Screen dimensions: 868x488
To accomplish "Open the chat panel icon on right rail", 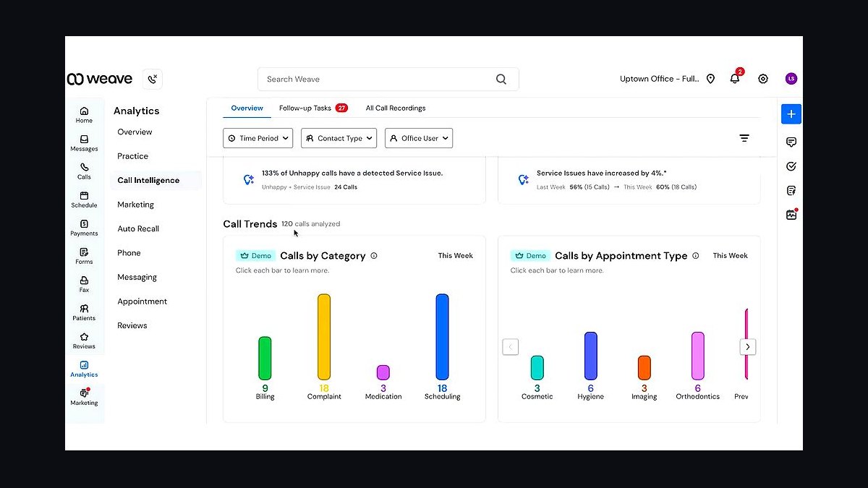I will 791,142.
